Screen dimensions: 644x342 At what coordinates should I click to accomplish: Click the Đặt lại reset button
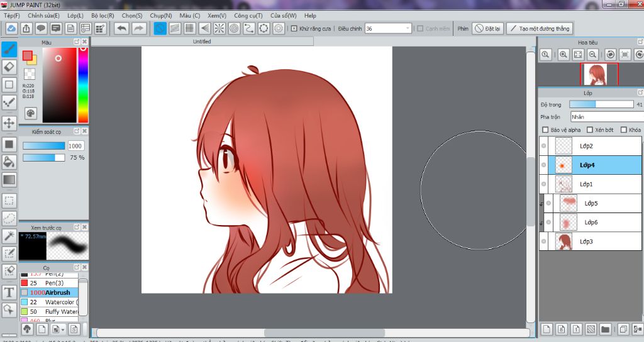pos(487,29)
